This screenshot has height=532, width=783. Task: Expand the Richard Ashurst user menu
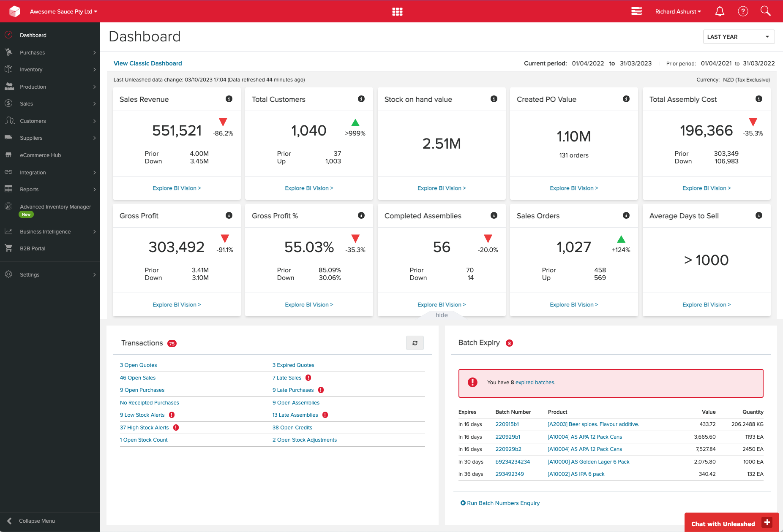pyautogui.click(x=678, y=11)
